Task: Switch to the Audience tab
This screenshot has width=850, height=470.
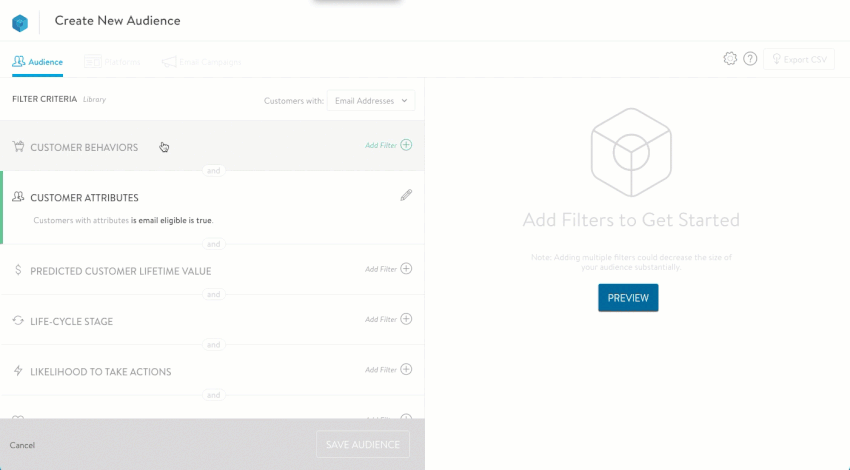Action: click(x=38, y=62)
